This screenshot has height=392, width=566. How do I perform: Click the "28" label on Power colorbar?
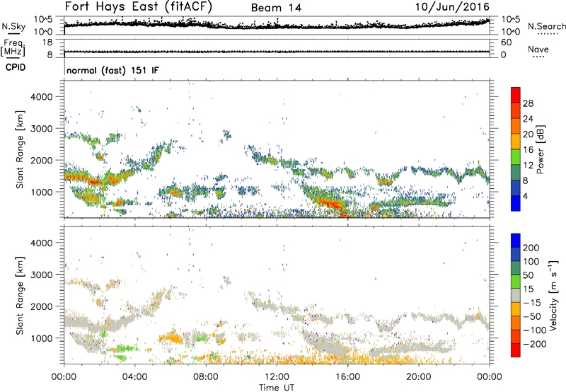[x=528, y=103]
